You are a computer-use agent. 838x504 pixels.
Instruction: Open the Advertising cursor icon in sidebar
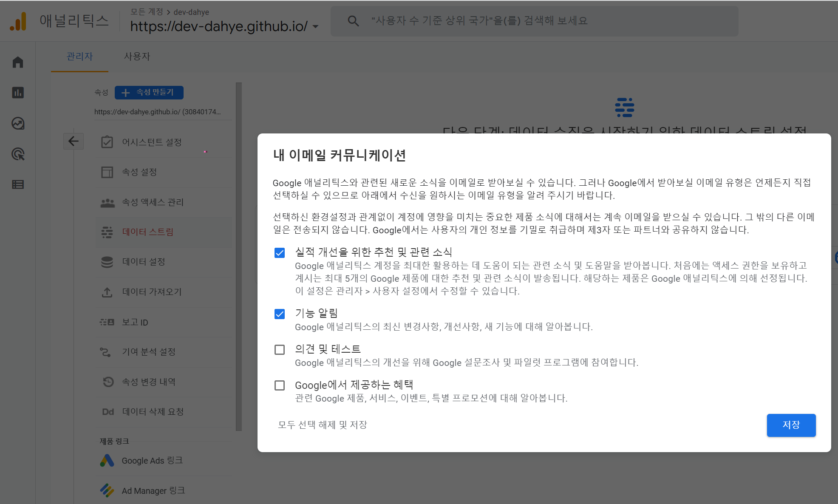[x=18, y=154]
